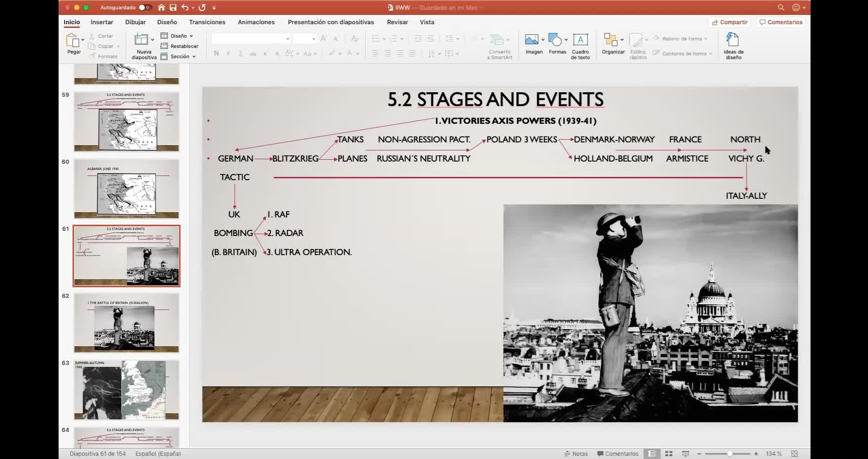Click the Compartir share button
This screenshot has height=459, width=868.
[x=729, y=22]
